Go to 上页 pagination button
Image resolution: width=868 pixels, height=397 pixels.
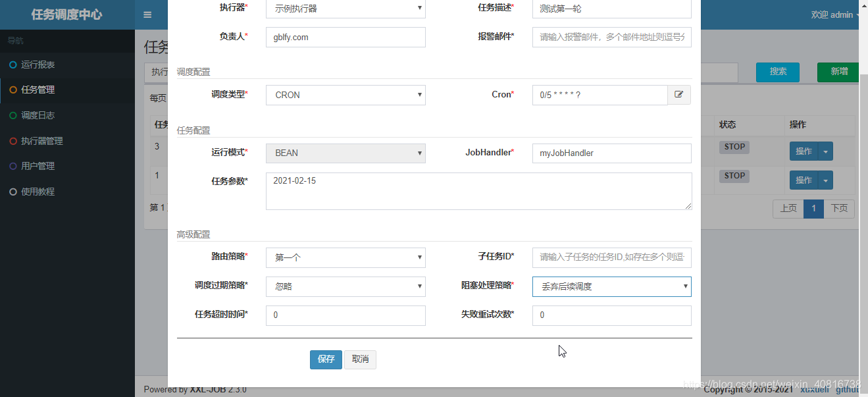(x=788, y=209)
